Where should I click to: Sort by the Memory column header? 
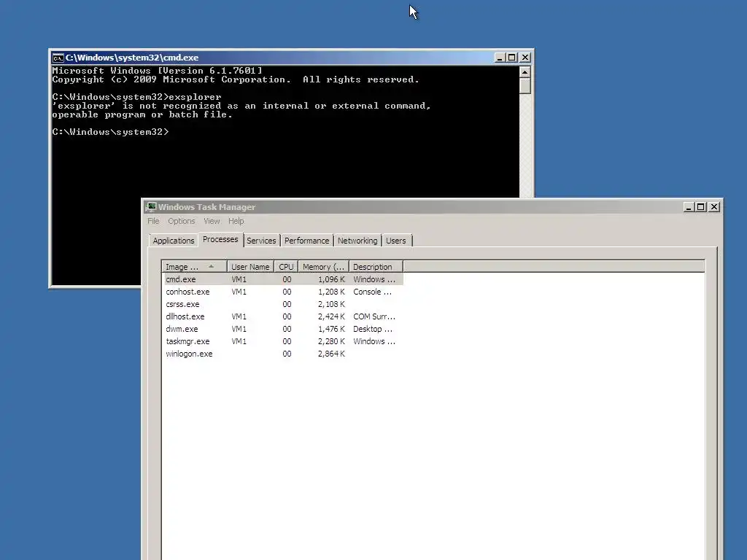323,267
